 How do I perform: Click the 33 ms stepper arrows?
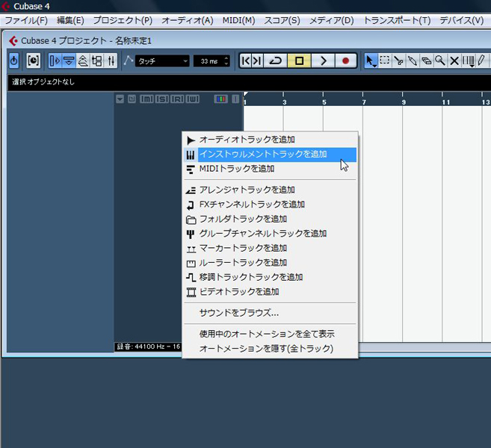tap(226, 61)
